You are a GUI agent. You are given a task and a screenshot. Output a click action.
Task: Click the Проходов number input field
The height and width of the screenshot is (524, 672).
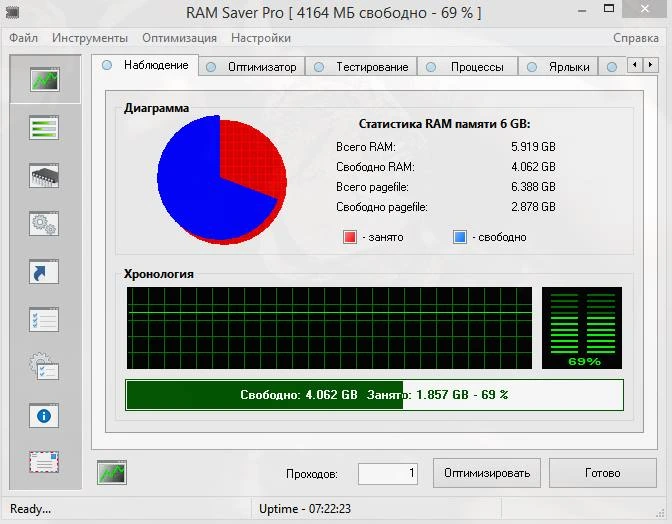pyautogui.click(x=388, y=473)
